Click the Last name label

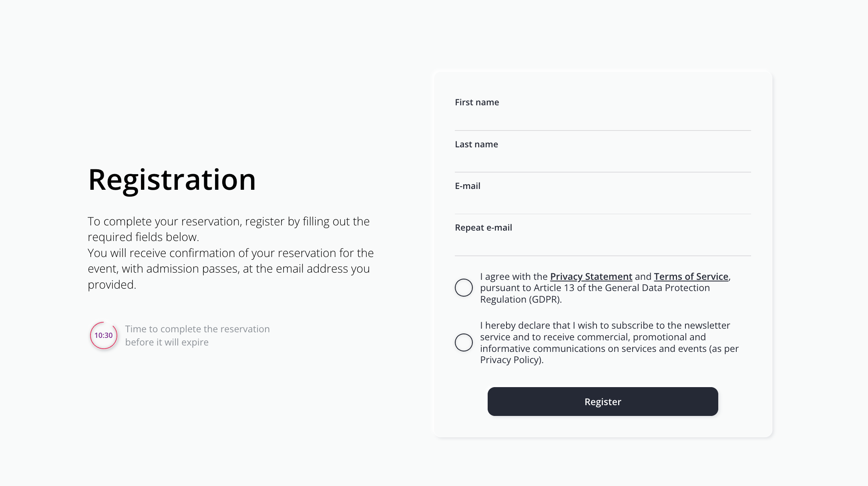(x=476, y=144)
